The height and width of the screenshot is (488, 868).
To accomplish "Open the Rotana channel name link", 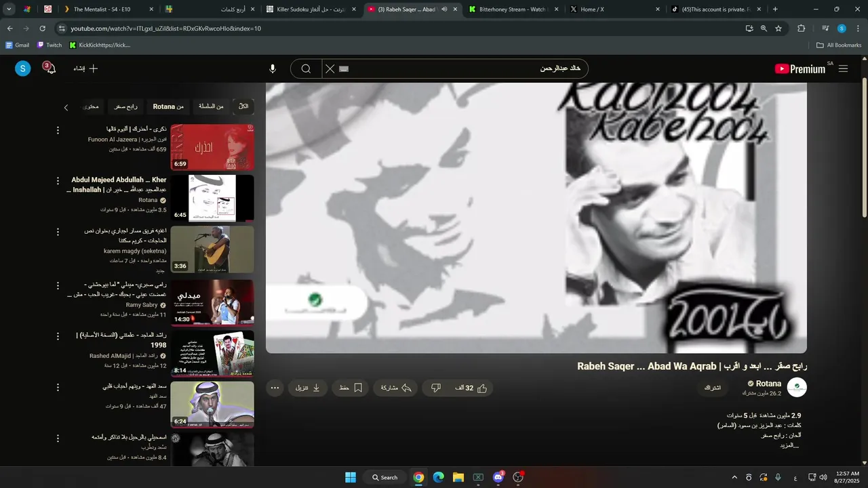I will point(768,384).
